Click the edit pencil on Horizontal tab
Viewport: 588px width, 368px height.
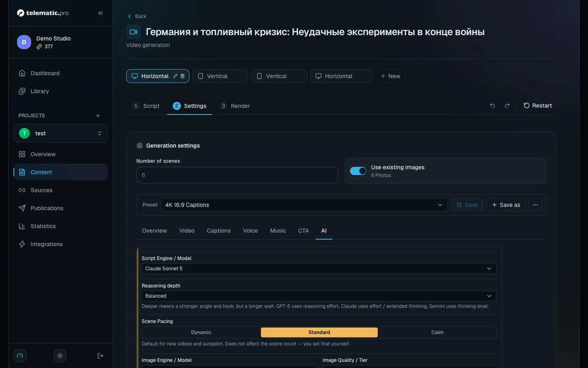click(x=175, y=76)
